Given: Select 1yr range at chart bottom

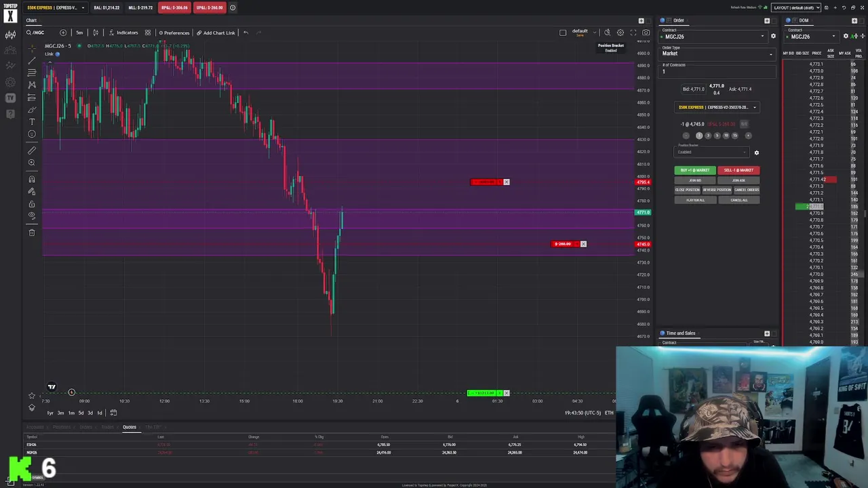Looking at the screenshot, I should [x=50, y=413].
